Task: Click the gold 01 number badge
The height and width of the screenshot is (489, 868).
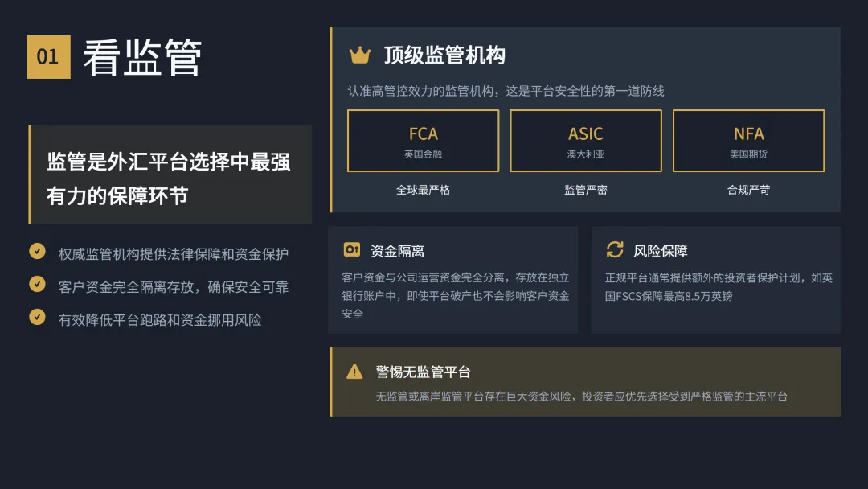Action: tap(49, 57)
